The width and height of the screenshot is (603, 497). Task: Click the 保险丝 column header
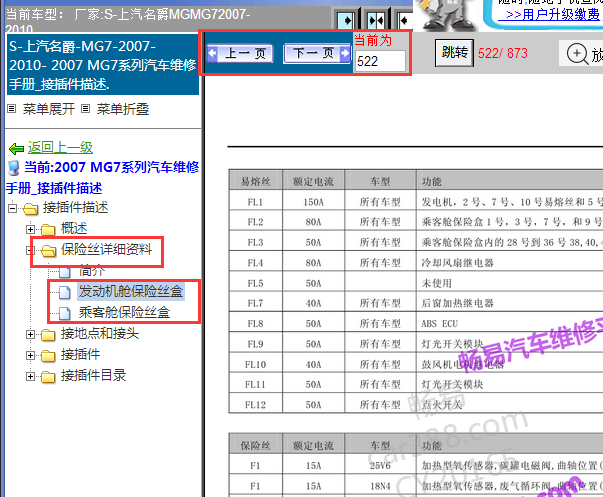[x=255, y=445]
